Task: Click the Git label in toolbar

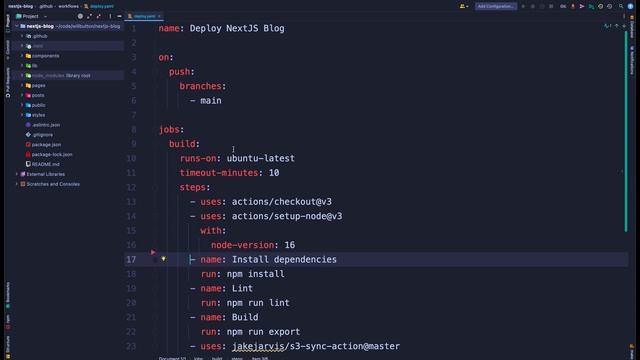Action: [563, 6]
